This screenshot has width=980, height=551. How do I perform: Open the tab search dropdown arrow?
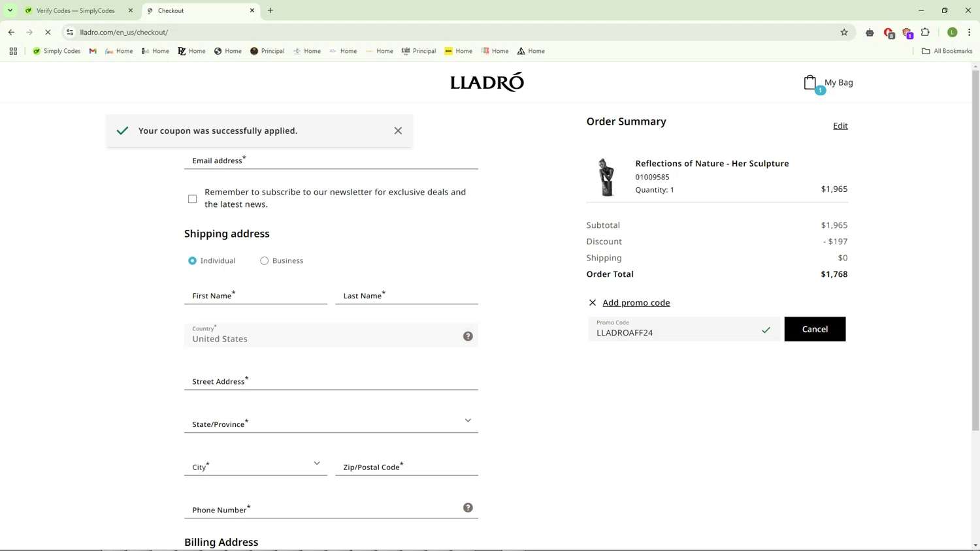[x=10, y=10]
